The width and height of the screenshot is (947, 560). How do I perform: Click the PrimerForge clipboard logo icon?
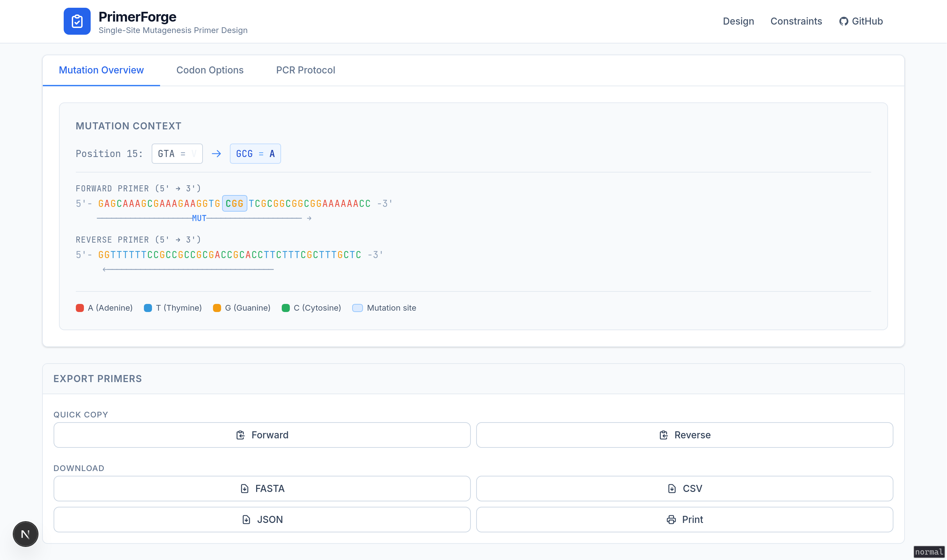77,21
